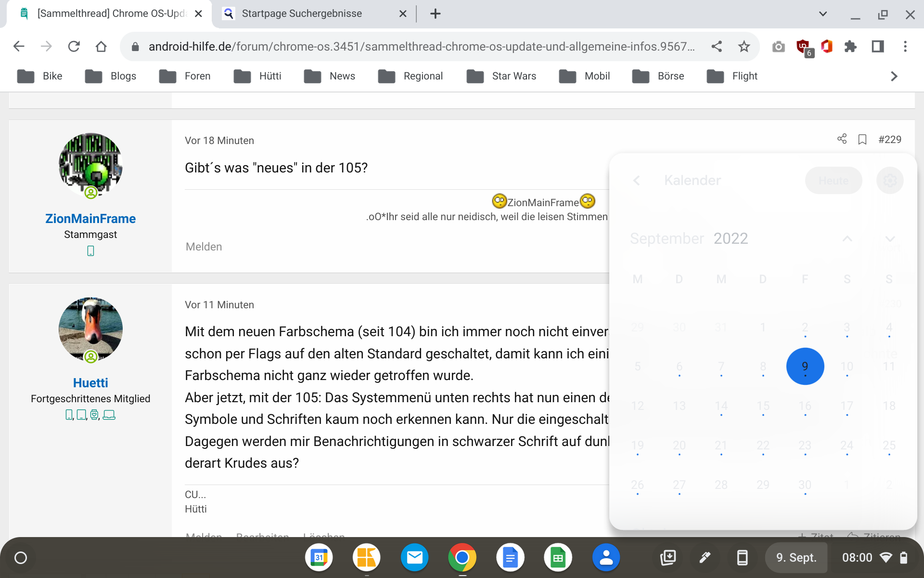The width and height of the screenshot is (924, 578).
Task: Open uBlock Origin extension icon
Action: coord(803,47)
